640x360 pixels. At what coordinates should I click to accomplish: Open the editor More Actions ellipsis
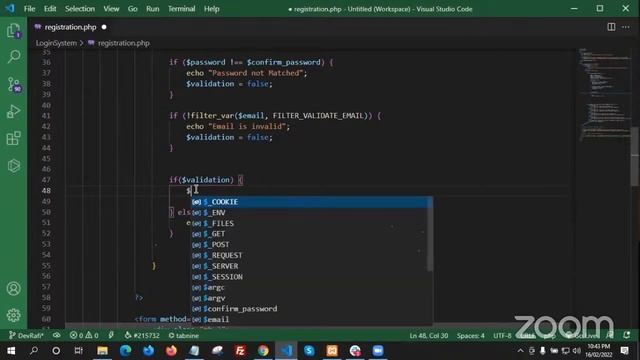626,27
